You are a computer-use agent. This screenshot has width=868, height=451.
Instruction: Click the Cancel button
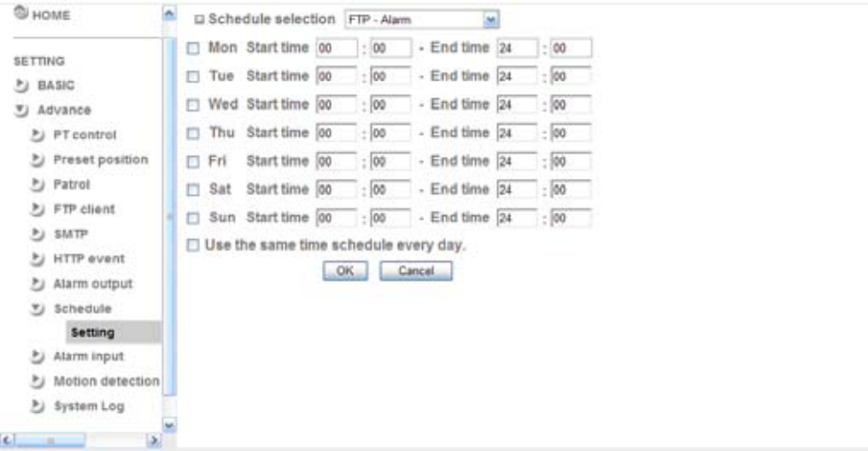416,271
